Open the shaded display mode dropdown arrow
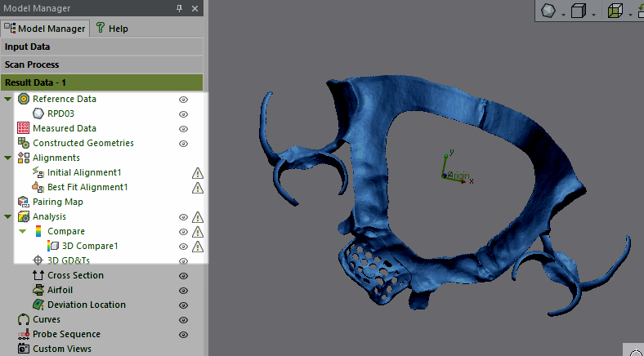Viewport: 644px width, 356px height. [564, 16]
